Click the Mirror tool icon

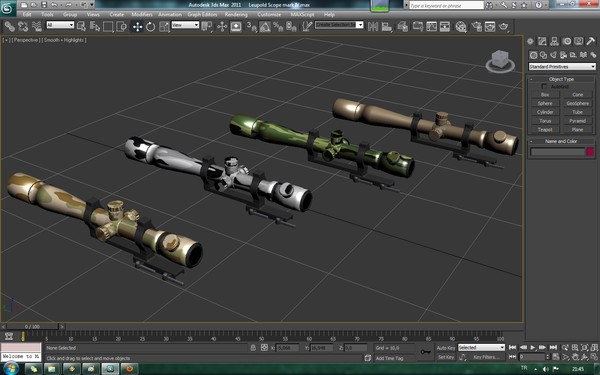pyautogui.click(x=373, y=26)
